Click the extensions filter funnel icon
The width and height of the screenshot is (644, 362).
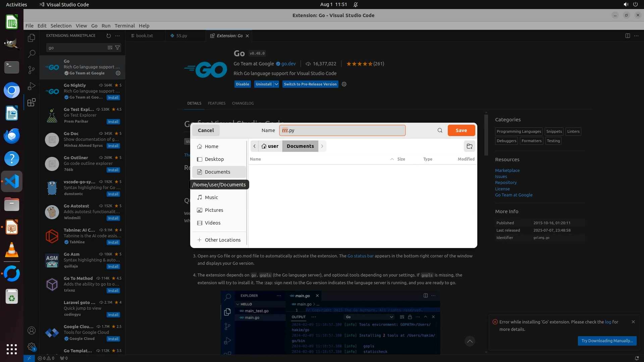(117, 48)
